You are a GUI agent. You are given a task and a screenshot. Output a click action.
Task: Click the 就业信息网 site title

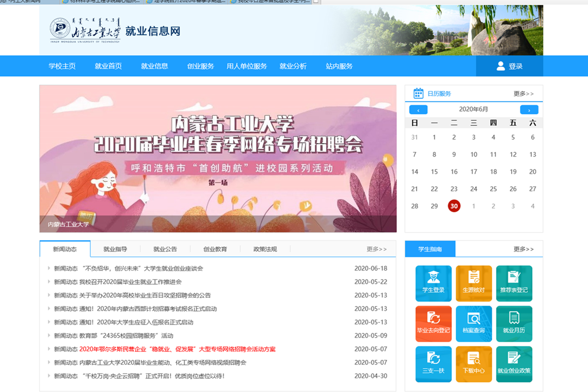[x=153, y=31]
